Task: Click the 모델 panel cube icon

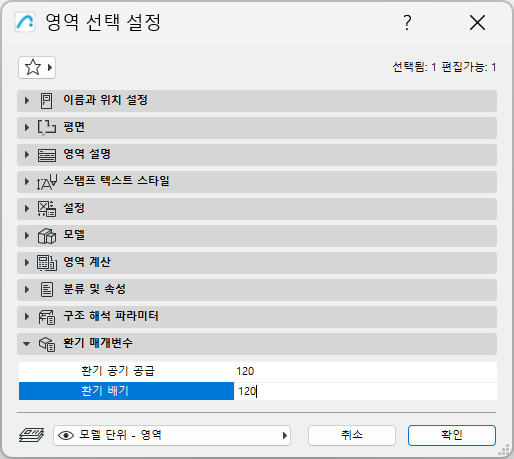Action: (x=47, y=236)
